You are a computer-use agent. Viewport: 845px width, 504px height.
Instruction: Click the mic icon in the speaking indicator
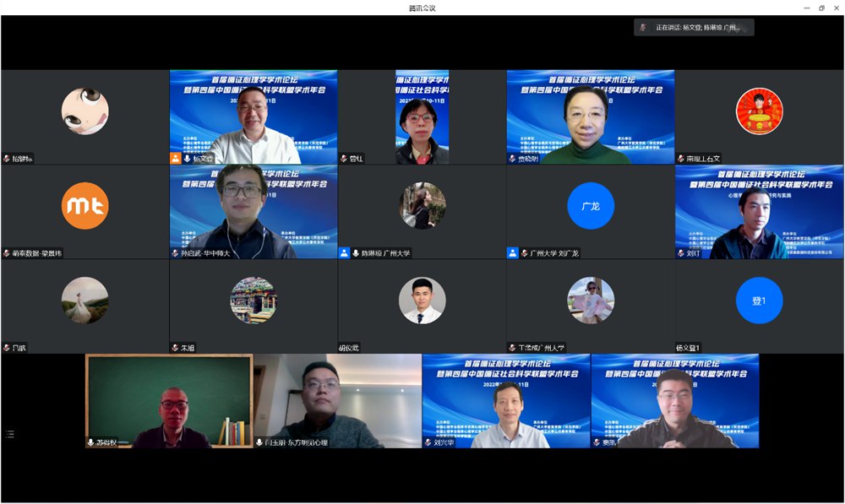[x=644, y=27]
